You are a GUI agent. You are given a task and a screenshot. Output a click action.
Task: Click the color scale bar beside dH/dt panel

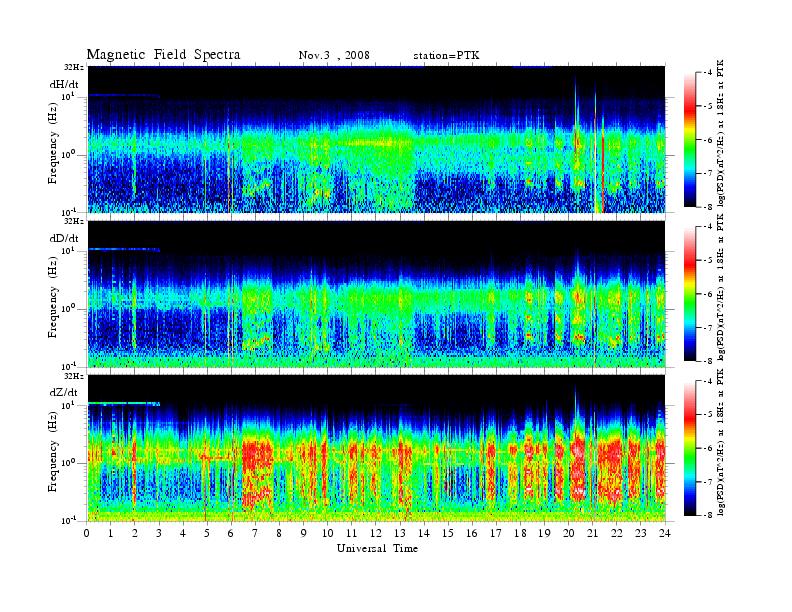click(x=690, y=139)
